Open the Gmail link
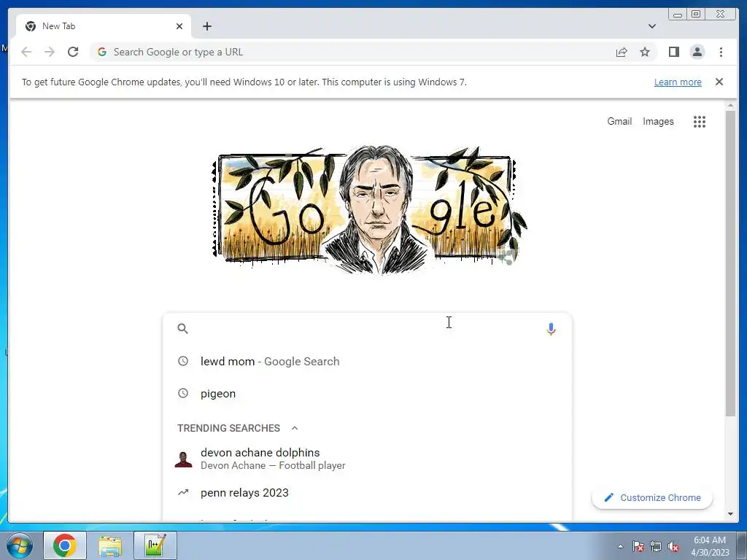The width and height of the screenshot is (747, 560). [619, 122]
